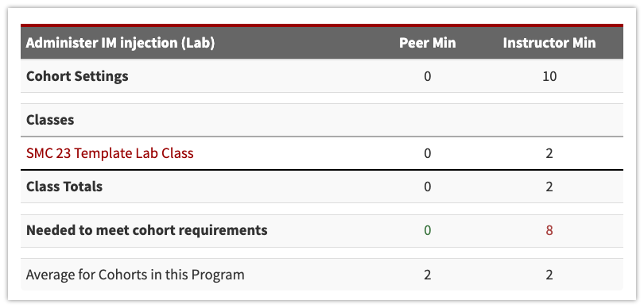The width and height of the screenshot is (644, 308).
Task: Click the Cohort Settings row label
Action: 77,76
